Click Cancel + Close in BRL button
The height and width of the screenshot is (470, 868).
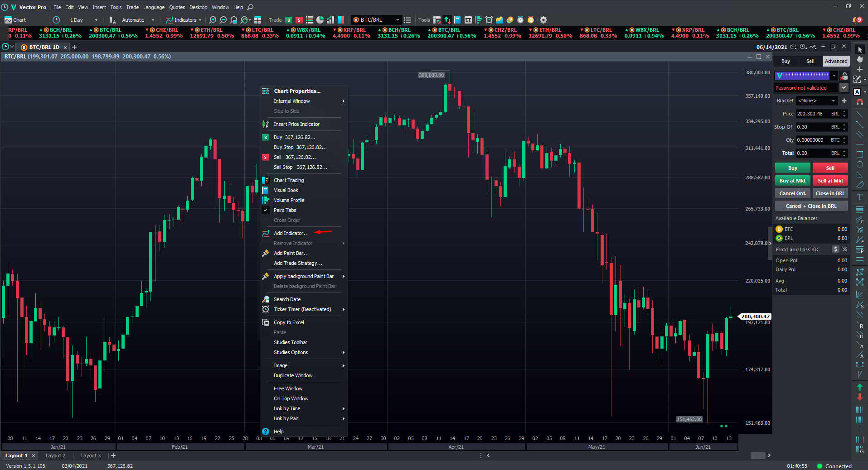coord(811,206)
